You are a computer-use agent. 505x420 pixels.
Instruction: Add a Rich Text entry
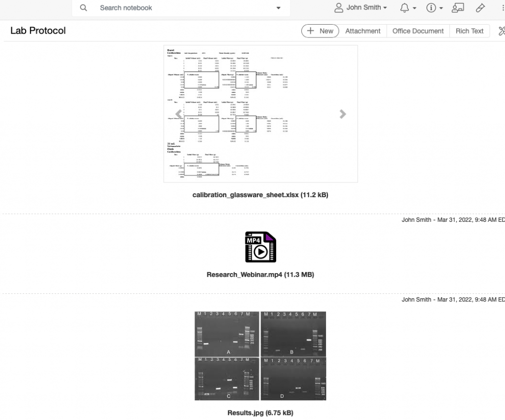pos(469,31)
